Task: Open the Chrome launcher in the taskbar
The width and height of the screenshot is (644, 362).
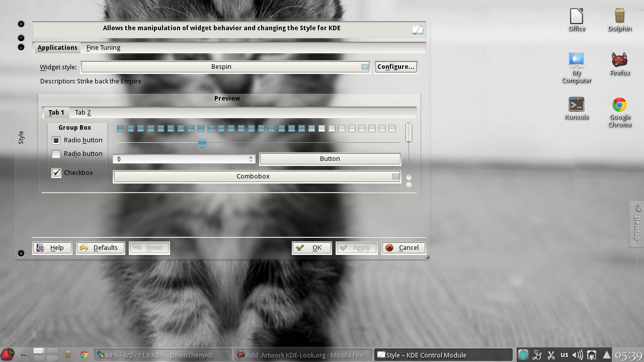Action: [x=84, y=354]
